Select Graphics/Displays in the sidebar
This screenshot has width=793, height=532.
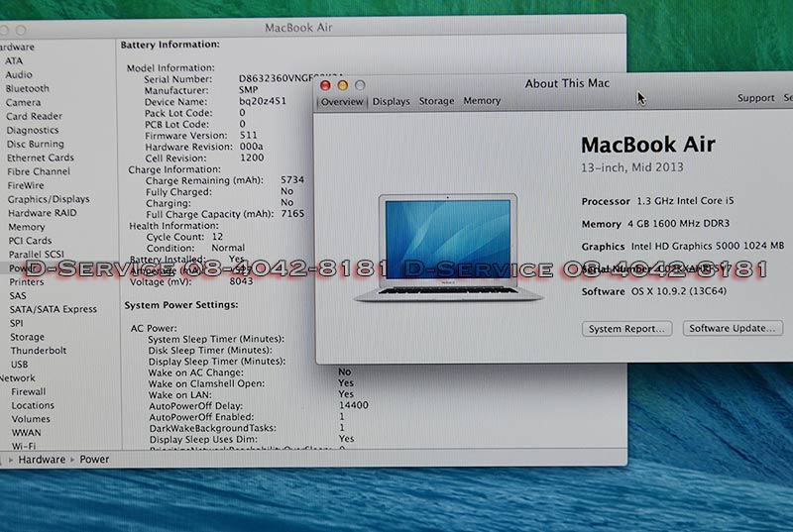point(49,199)
